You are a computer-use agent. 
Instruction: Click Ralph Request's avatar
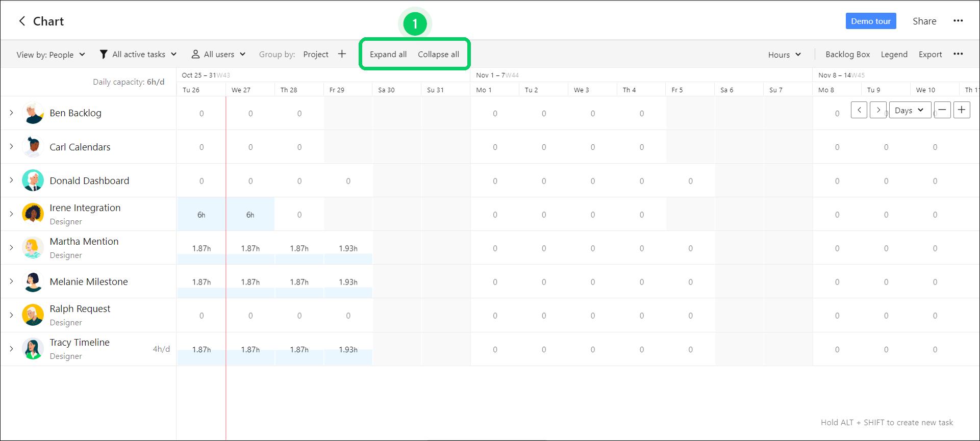[x=33, y=315]
